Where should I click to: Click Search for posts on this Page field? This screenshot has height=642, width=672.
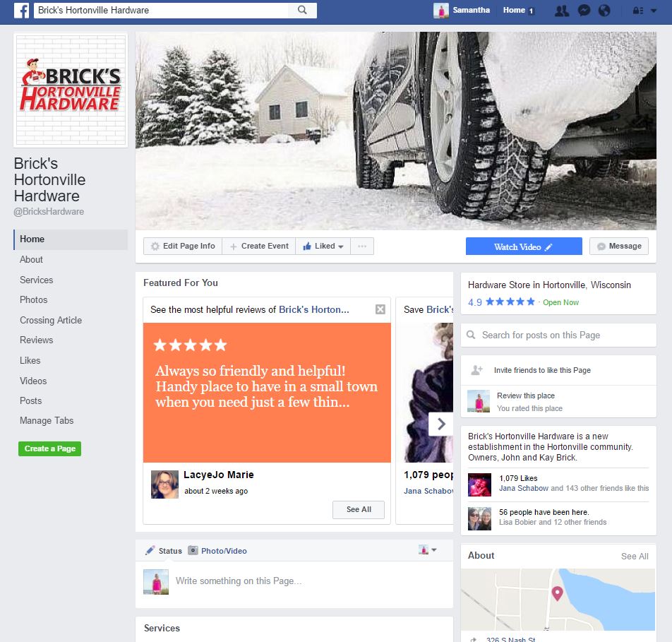point(558,335)
